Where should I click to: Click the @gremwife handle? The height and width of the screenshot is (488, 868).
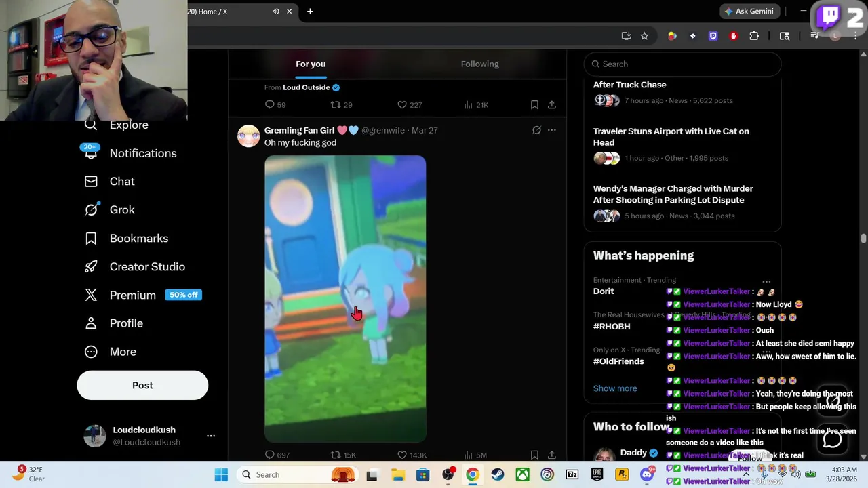[x=383, y=130]
